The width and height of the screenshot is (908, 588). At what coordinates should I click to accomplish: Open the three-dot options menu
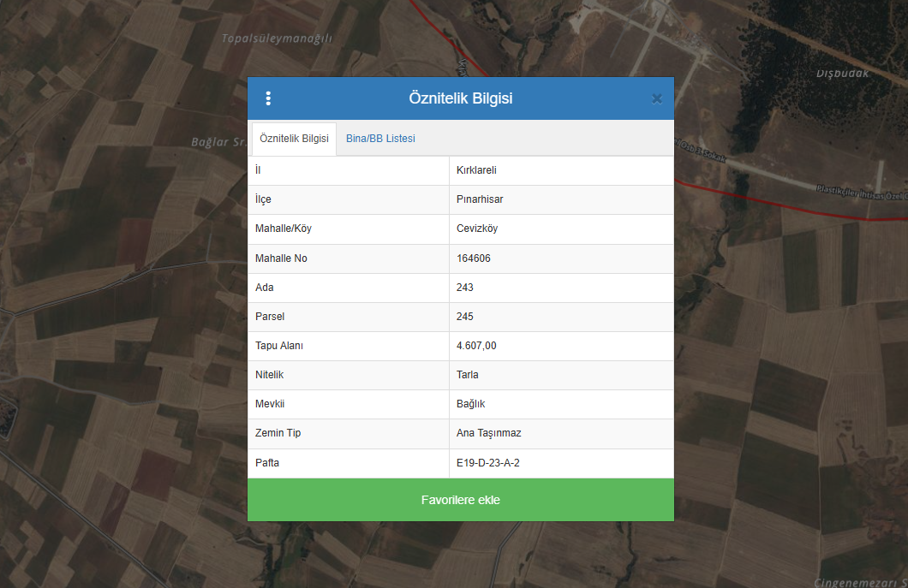268,98
